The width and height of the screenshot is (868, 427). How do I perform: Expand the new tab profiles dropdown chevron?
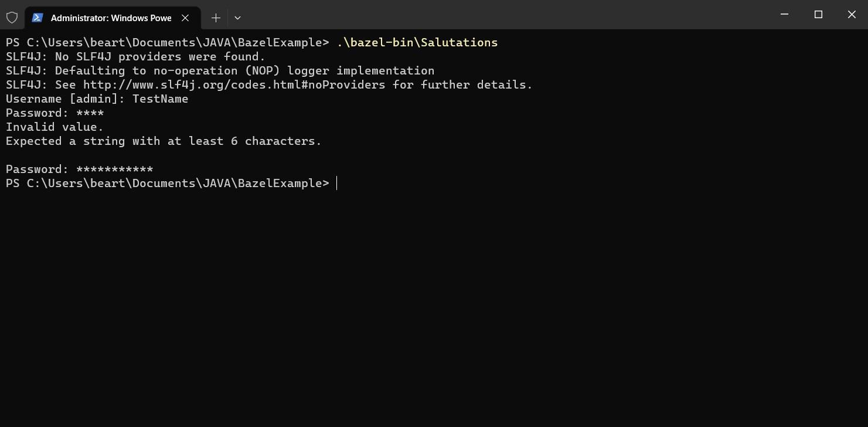click(x=237, y=18)
